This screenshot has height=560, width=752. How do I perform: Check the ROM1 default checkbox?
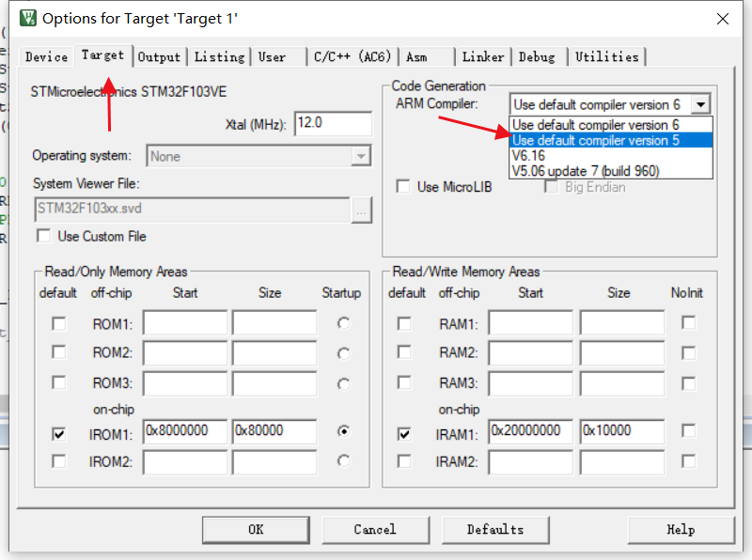59,323
